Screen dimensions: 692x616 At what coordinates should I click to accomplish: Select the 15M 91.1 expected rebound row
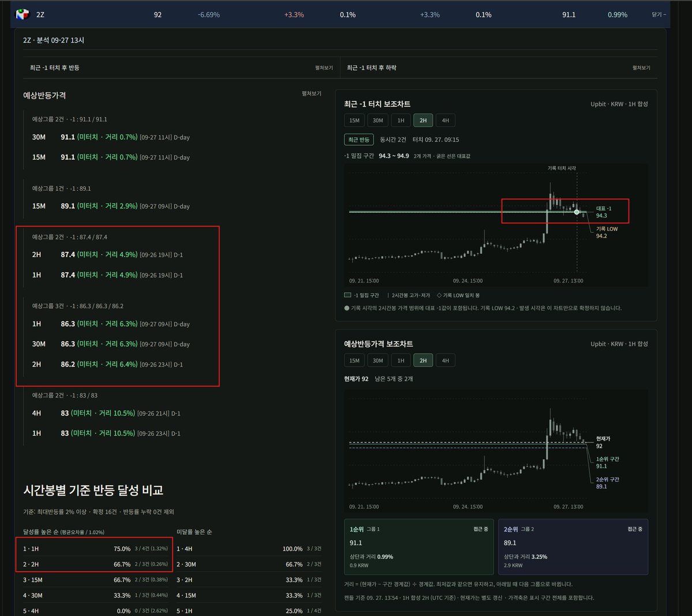(111, 157)
